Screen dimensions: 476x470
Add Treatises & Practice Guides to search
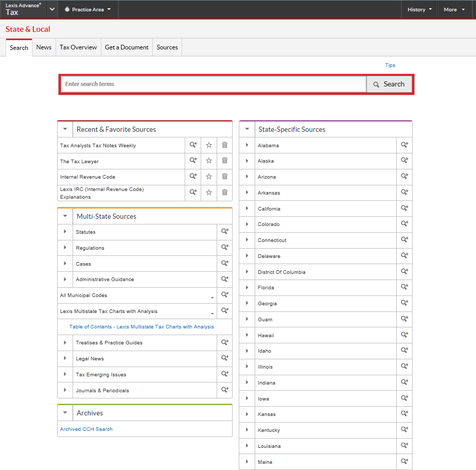point(225,342)
